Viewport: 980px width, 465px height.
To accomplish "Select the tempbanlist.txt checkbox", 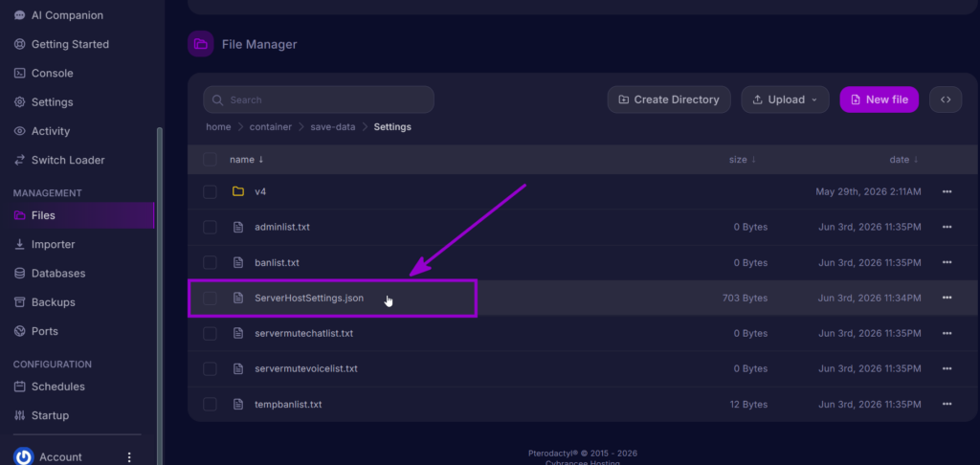I will 210,405.
